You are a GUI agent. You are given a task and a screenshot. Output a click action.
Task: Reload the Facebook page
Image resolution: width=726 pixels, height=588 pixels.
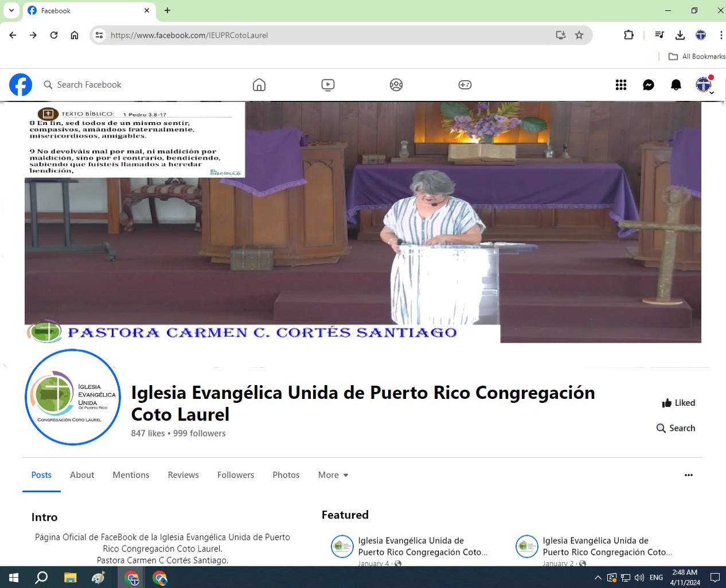coord(54,35)
